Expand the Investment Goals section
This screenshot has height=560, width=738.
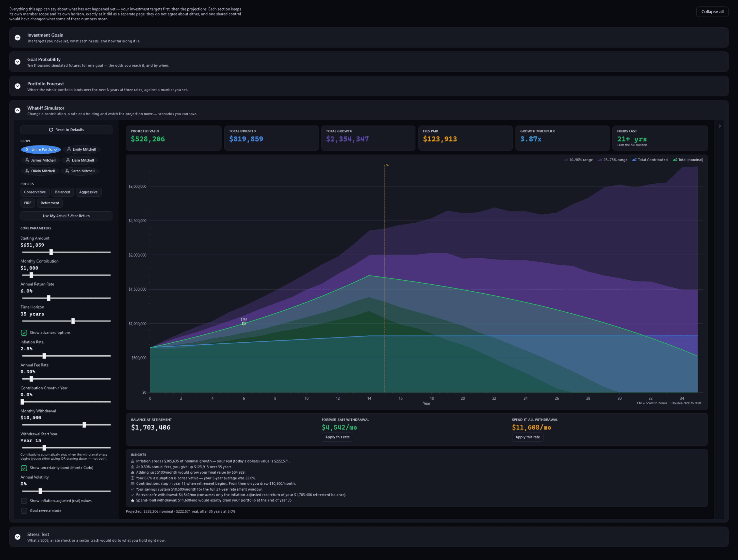point(18,38)
